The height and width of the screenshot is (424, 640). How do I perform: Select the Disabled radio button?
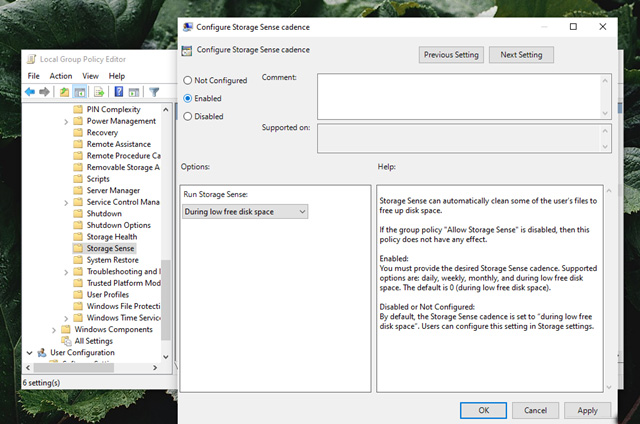tap(187, 116)
